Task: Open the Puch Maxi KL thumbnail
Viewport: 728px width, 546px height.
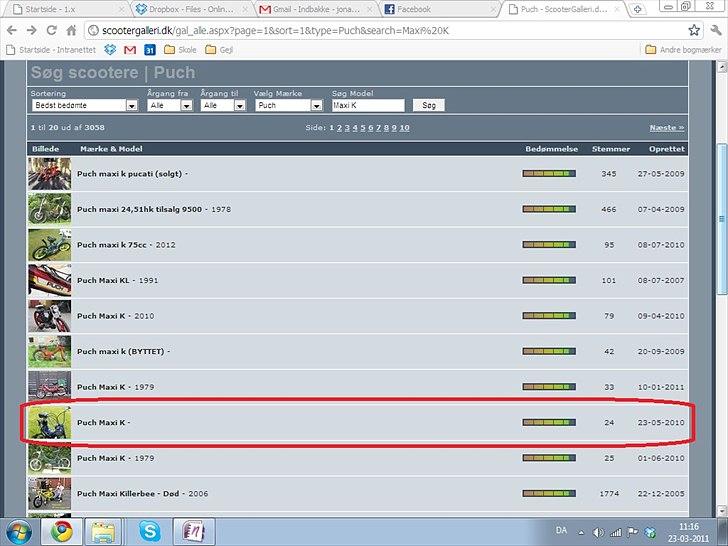Action: click(x=47, y=281)
